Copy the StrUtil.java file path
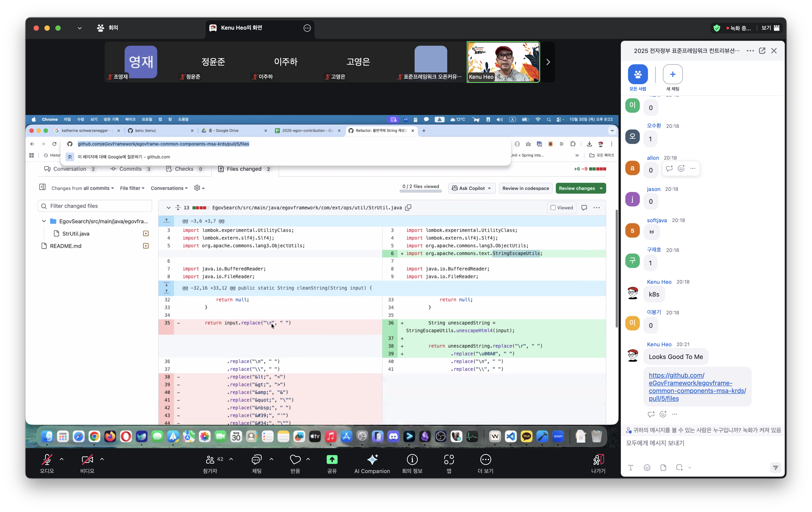Viewport: 812px width, 512px height. point(408,208)
